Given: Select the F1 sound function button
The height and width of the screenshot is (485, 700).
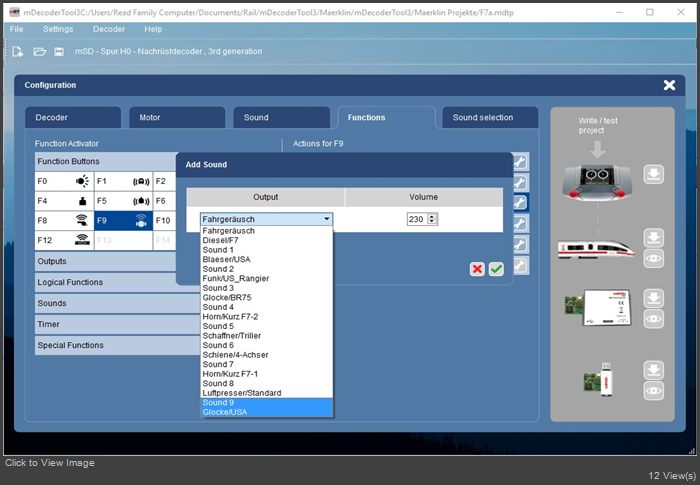Looking at the screenshot, I should (123, 181).
